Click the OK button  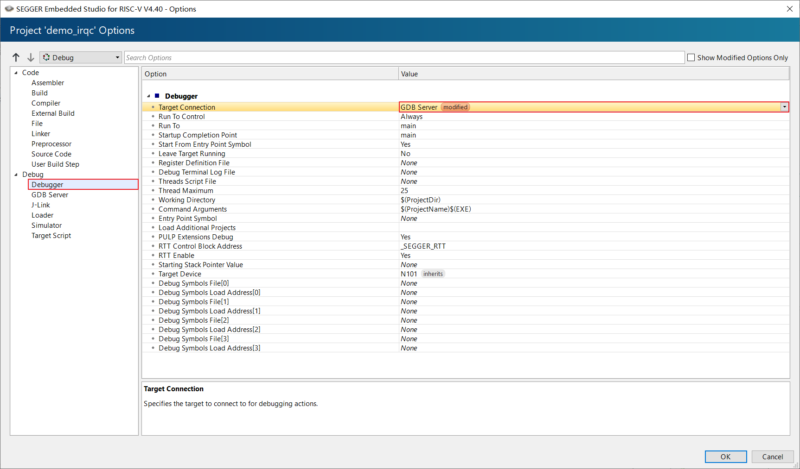(725, 456)
